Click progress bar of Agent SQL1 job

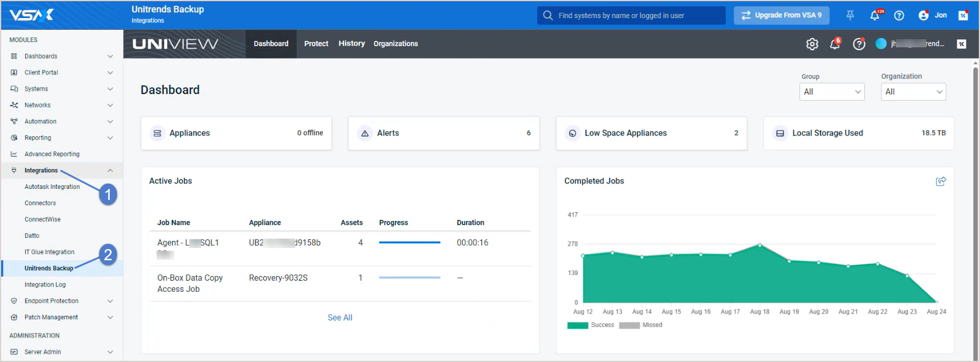click(410, 243)
